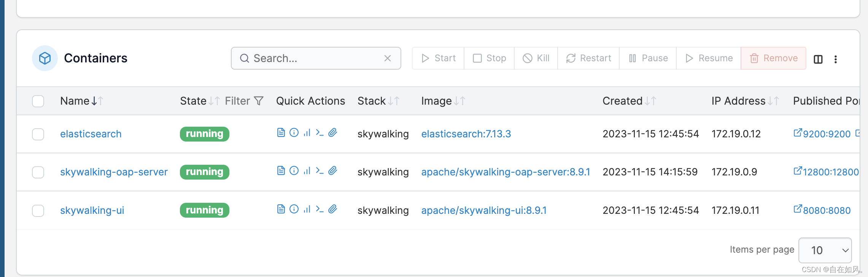View stats for skywalking-oap-server
This screenshot has width=868, height=277.
(x=307, y=170)
